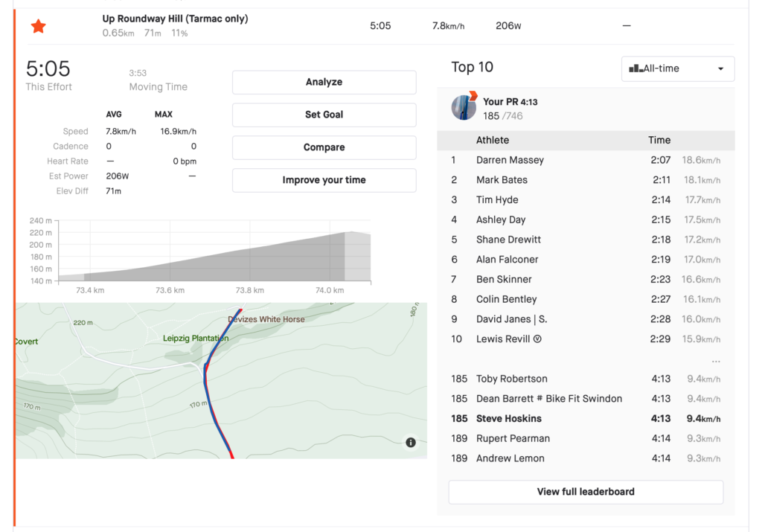Click the 206w power value in header row
This screenshot has height=532, width=762.
[508, 26]
